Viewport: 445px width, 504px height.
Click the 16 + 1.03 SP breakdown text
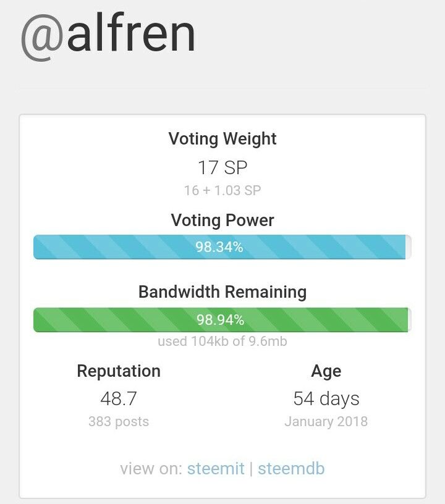[x=222, y=191]
